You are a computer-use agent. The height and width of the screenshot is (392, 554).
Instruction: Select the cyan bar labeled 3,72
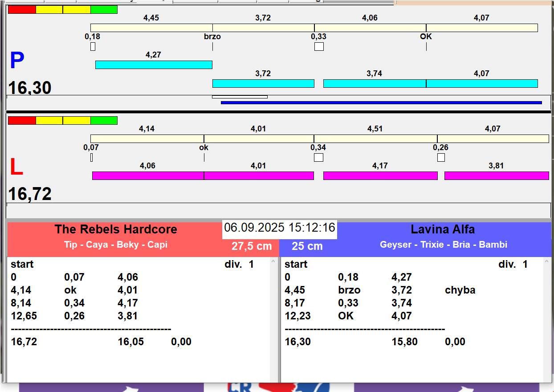tap(263, 84)
